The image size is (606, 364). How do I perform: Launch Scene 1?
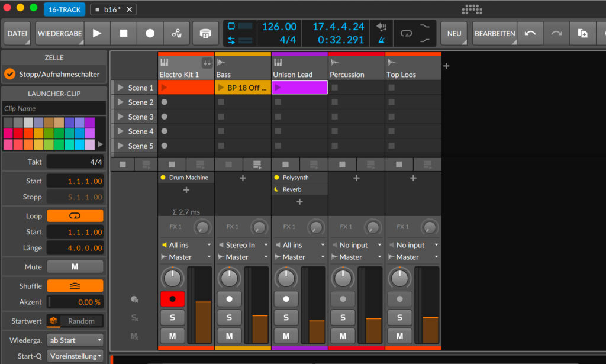tap(121, 88)
